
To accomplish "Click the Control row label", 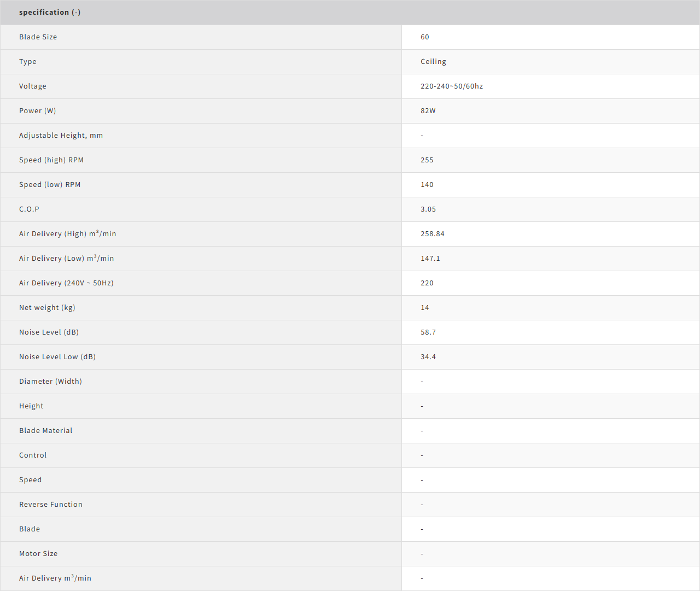I will tap(33, 455).
